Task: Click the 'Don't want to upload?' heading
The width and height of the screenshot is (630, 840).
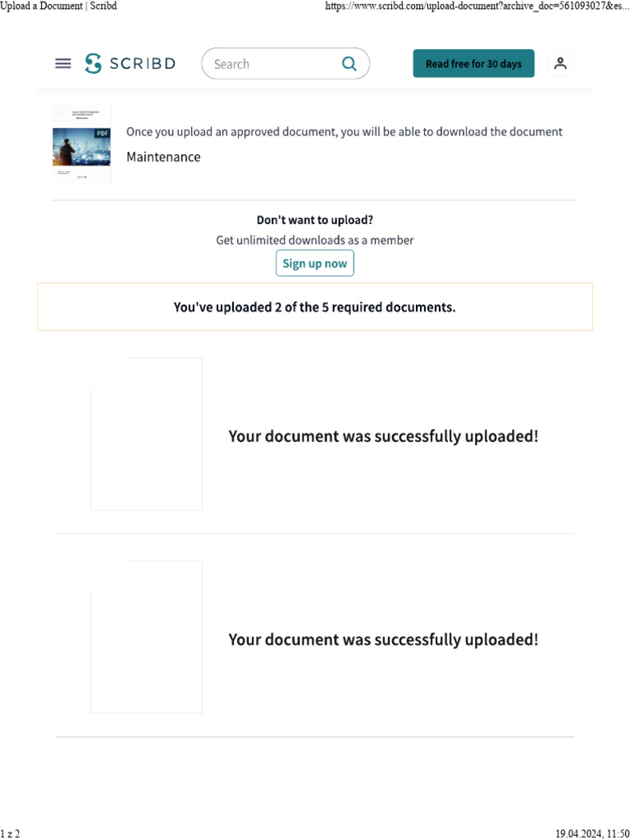Action: pyautogui.click(x=315, y=220)
